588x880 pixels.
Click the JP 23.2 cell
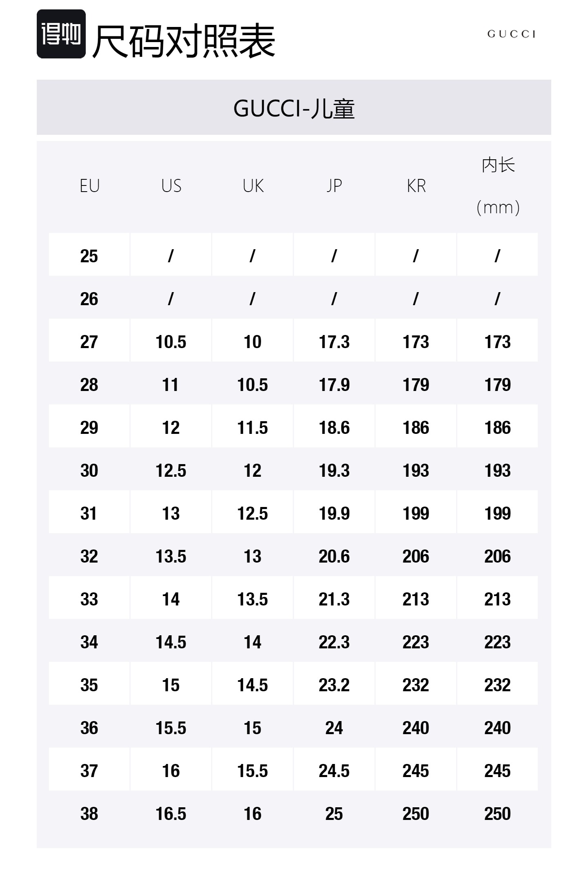coord(334,685)
